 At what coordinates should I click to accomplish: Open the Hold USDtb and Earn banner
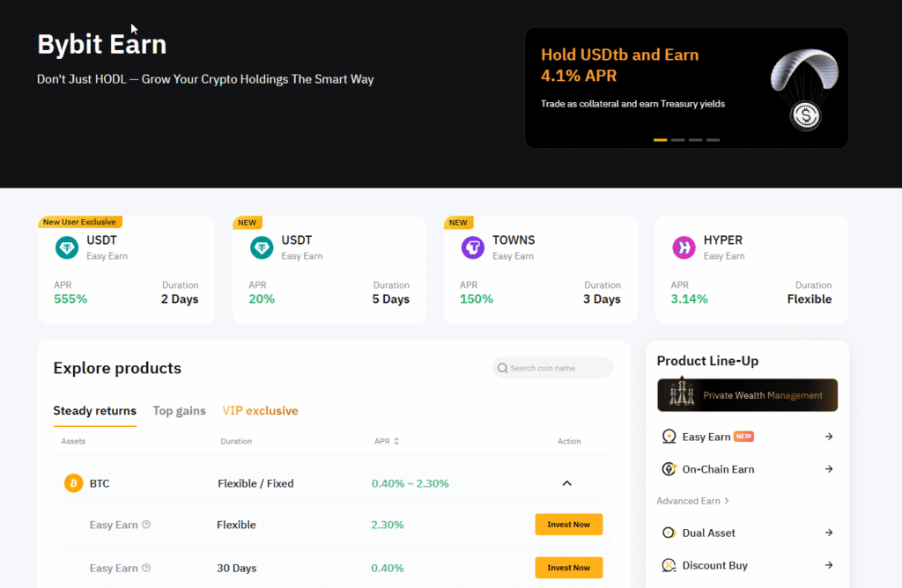(x=686, y=88)
